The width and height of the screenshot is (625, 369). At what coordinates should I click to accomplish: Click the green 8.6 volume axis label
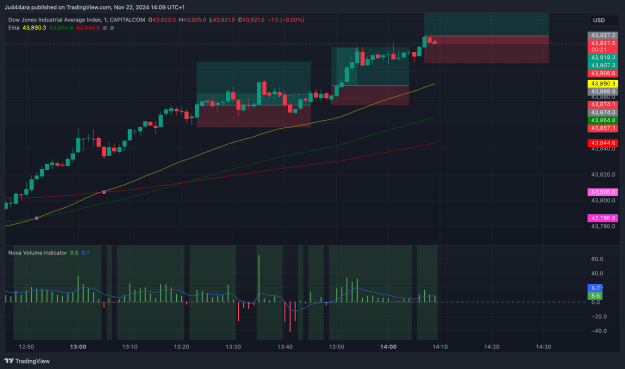coord(595,296)
